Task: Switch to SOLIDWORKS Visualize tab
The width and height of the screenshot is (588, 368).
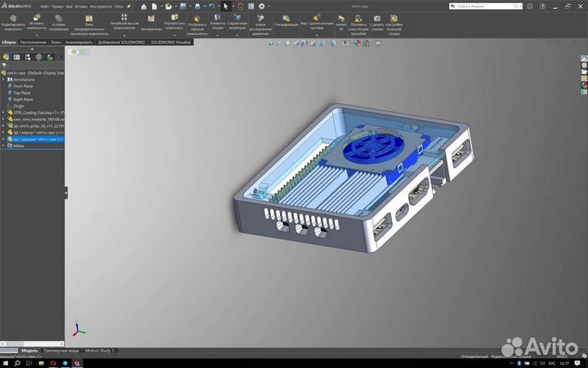Action: pos(171,43)
